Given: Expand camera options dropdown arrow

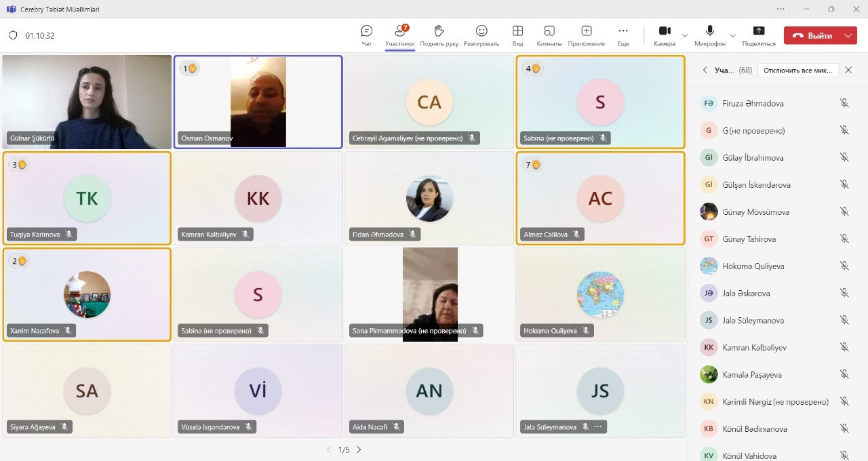Looking at the screenshot, I should coord(684,35).
